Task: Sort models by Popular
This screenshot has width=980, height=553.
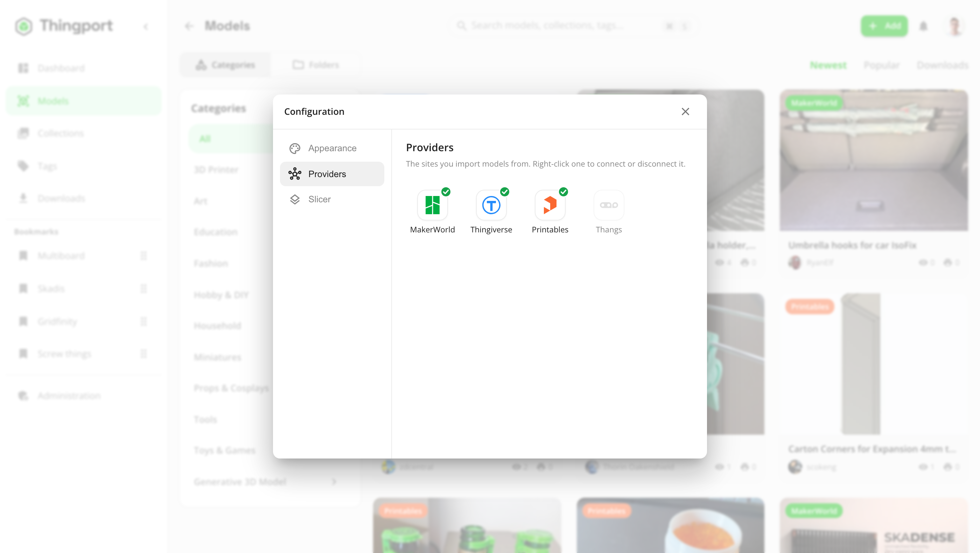Action: click(881, 65)
